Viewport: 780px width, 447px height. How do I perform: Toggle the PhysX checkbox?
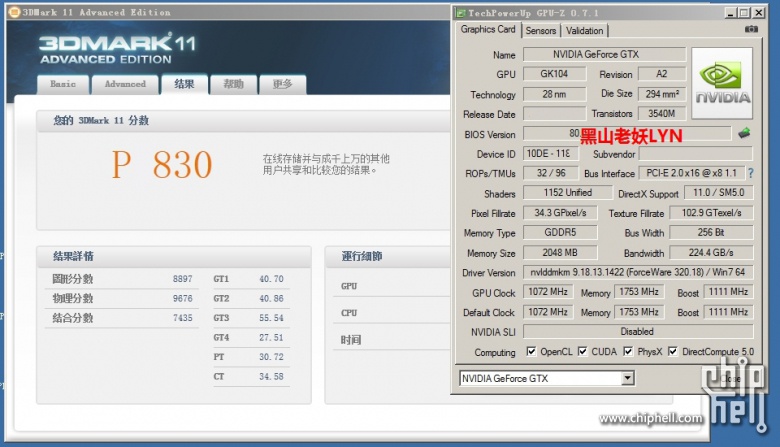coord(627,352)
